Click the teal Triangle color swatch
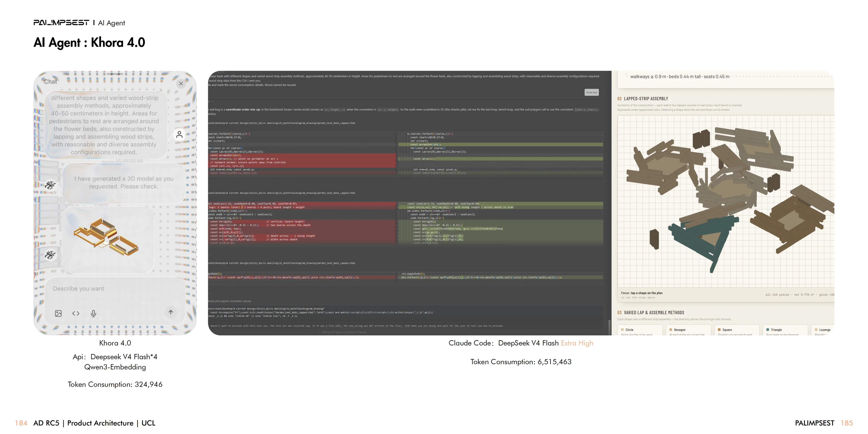This screenshot has height=434, width=868. [x=768, y=330]
